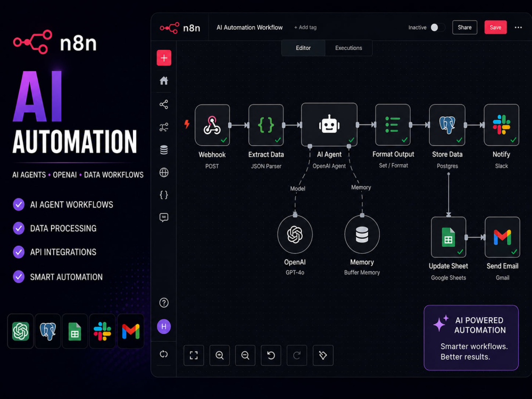Screen dimensions: 532x399
Task: Zoom in on the canvas
Action: tap(220, 355)
